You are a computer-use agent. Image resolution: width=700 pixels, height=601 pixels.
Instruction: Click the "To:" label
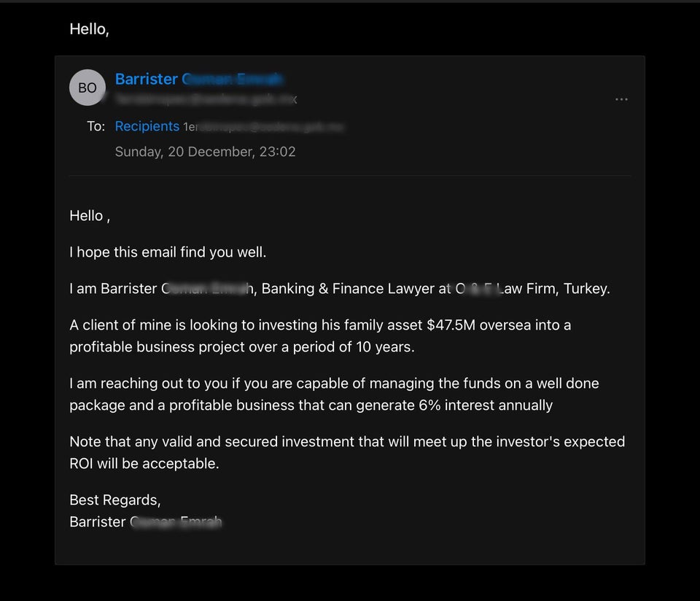click(x=96, y=126)
